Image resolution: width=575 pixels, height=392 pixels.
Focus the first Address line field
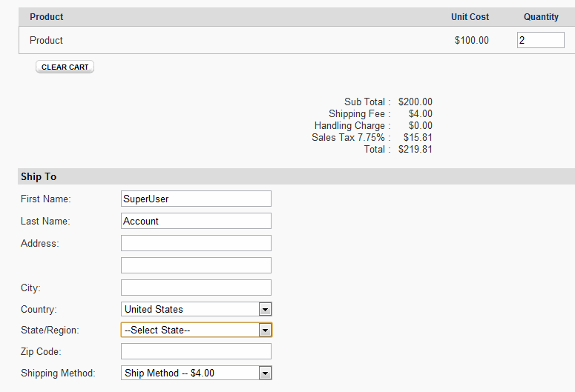coord(196,243)
